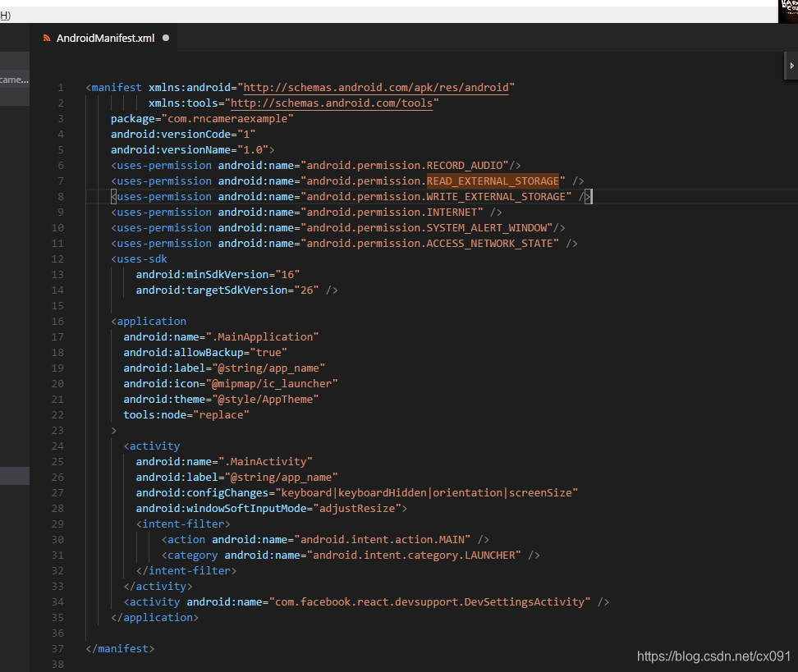Click the android:configChanges attribute
Screen dimensions: 798x672
202,493
